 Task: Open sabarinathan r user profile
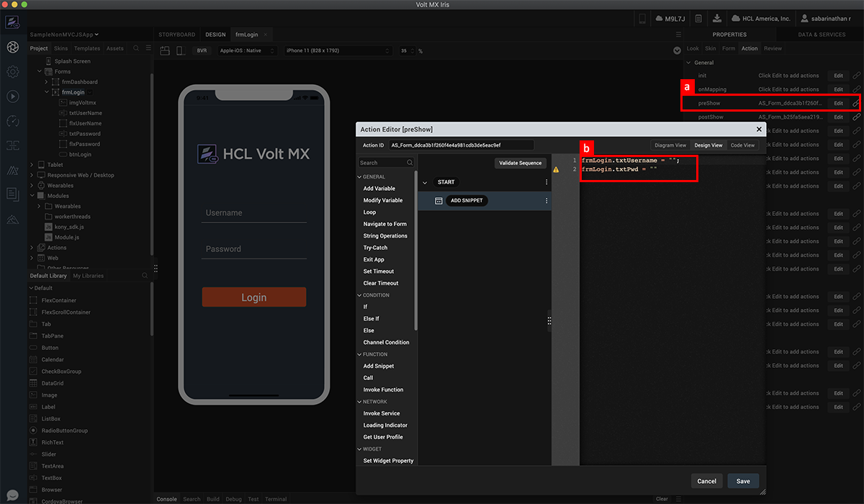tap(825, 18)
